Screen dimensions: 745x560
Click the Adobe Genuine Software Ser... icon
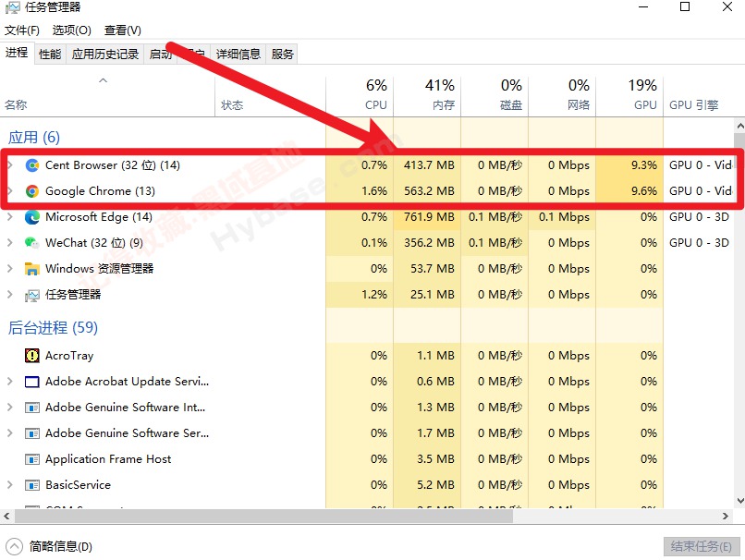tap(31, 433)
